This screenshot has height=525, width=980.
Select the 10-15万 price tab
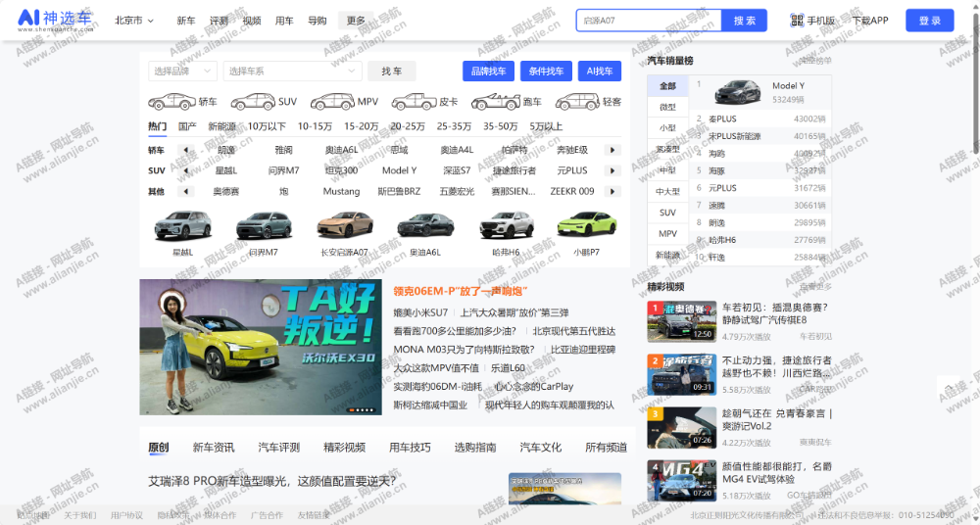315,126
